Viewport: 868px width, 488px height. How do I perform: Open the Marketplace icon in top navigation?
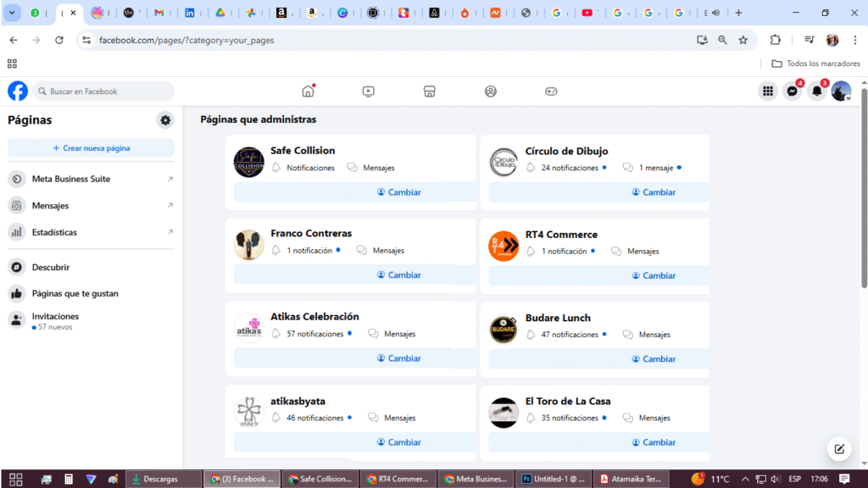[430, 91]
